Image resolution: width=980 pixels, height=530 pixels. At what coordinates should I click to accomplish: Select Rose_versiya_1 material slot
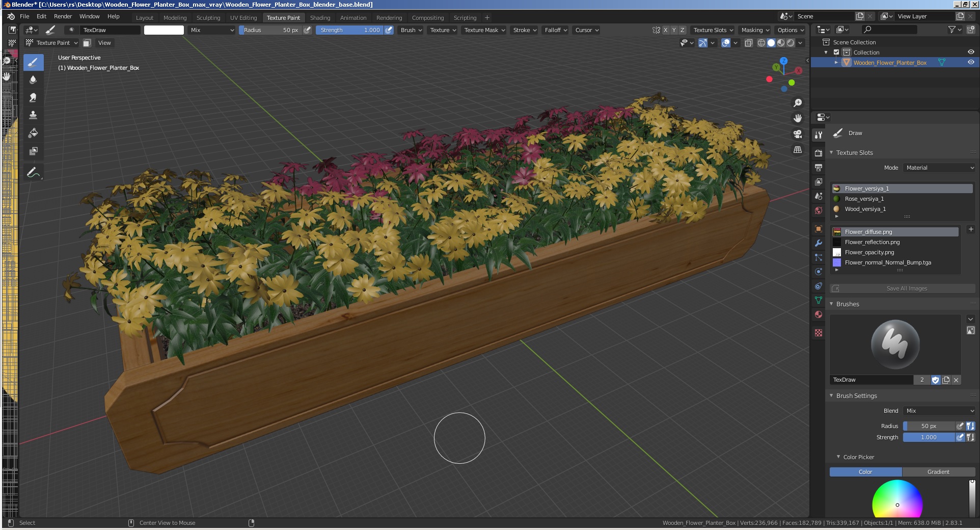[902, 199]
